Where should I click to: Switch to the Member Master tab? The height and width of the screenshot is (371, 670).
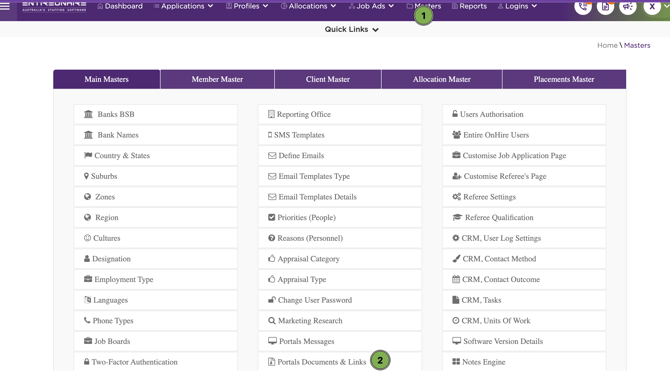[x=217, y=79]
